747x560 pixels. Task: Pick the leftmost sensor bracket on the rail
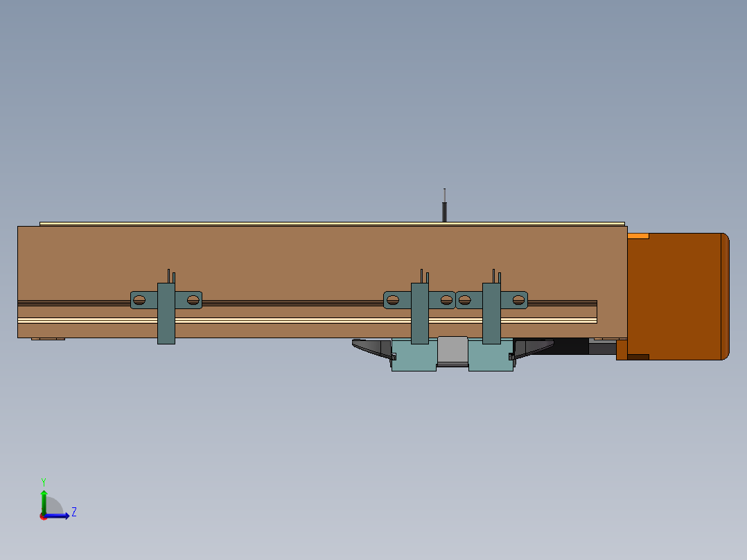166,324
